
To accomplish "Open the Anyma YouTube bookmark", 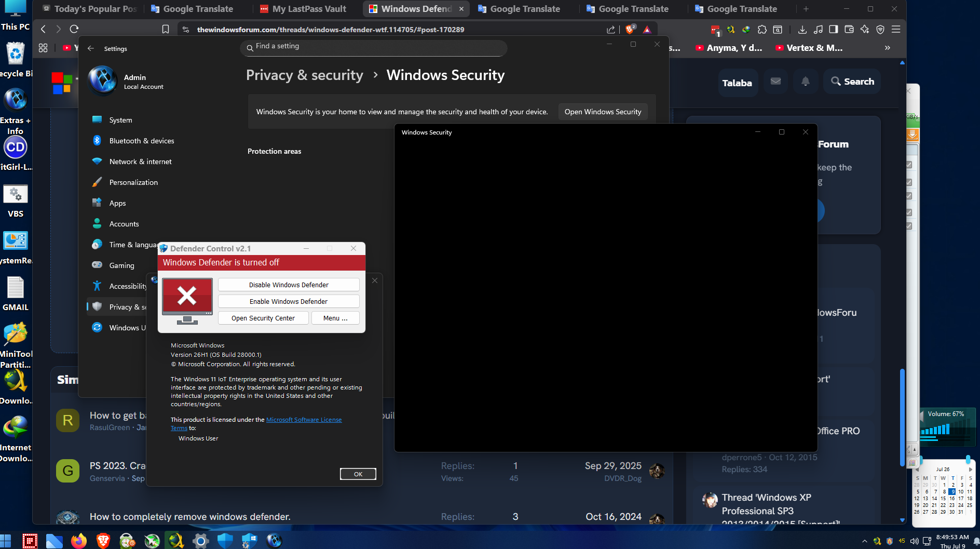I will (729, 48).
